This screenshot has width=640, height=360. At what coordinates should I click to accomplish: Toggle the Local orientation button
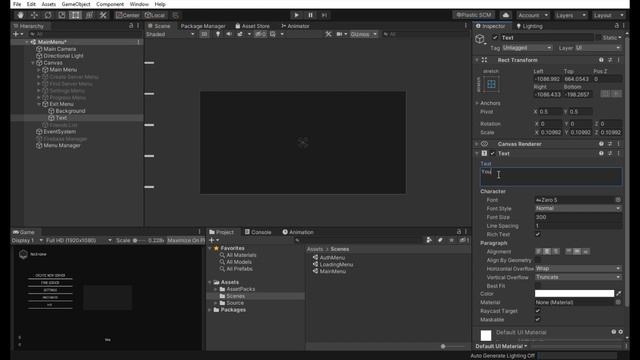click(155, 15)
